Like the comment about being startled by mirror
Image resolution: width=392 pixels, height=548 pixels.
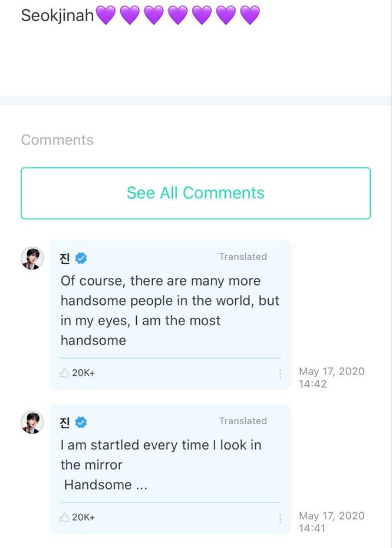pos(64,517)
